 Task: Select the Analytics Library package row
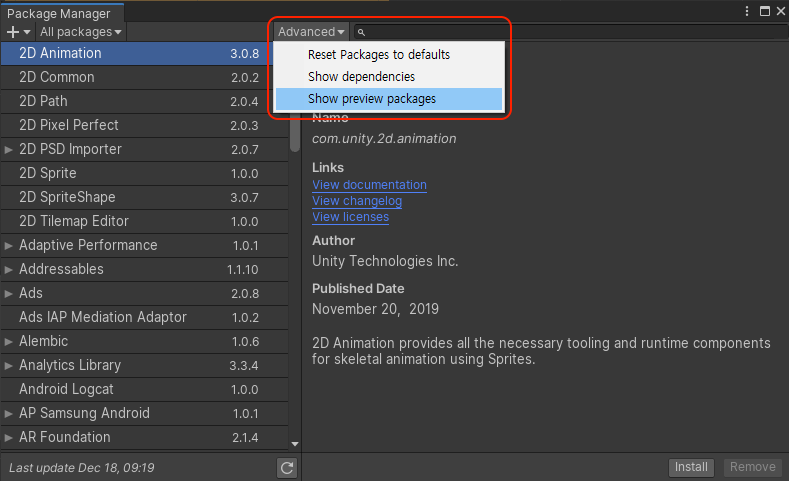coord(144,365)
